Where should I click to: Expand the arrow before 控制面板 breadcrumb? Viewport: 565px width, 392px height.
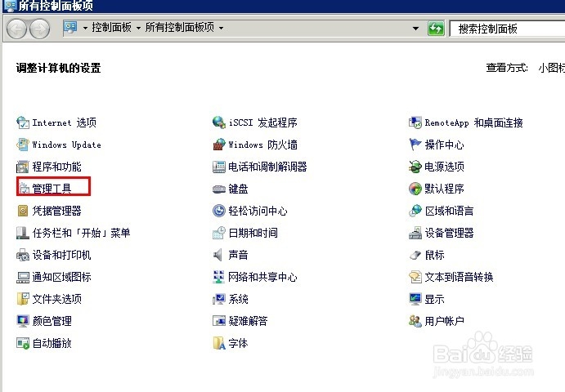(85, 28)
